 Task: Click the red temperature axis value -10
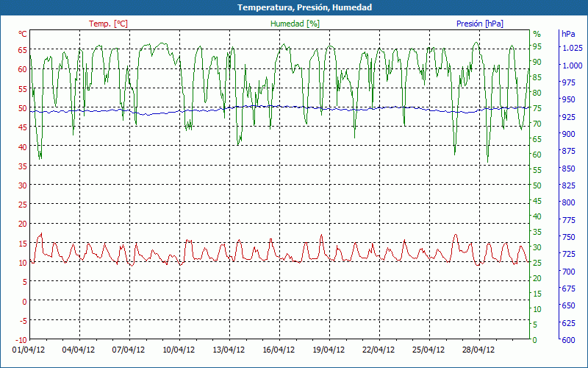tap(21, 340)
